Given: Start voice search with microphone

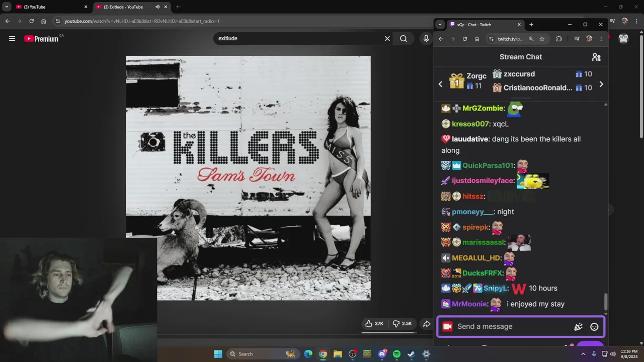Looking at the screenshot, I should (426, 38).
